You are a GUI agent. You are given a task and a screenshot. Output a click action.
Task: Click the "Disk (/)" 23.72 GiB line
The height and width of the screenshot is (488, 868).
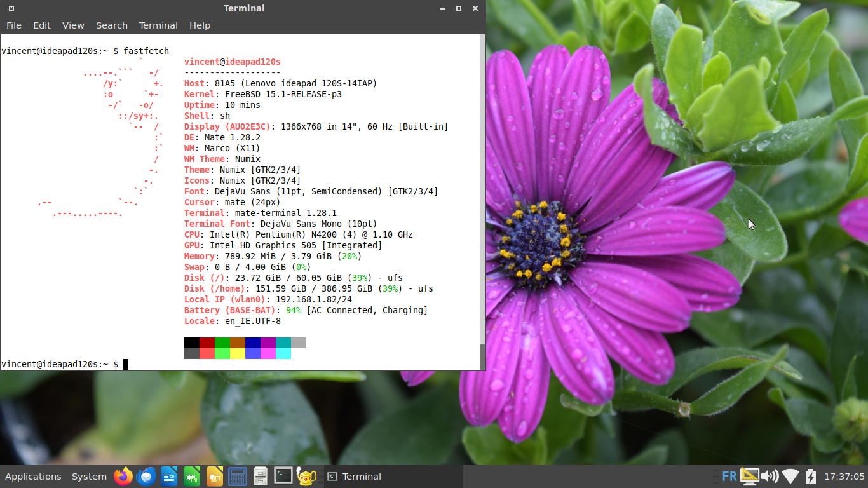tap(294, 278)
